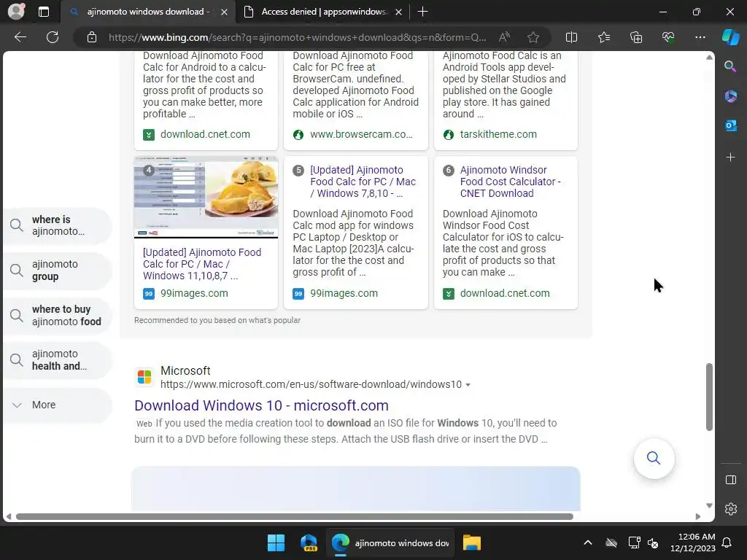The width and height of the screenshot is (747, 560).
Task: Open Collections icon
Action: (x=636, y=37)
